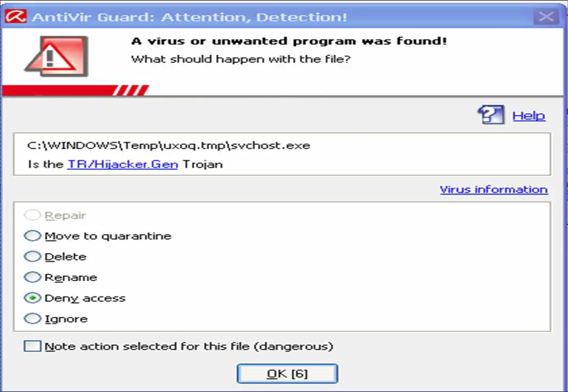Open the TR/Hijacker.Gen Trojan link
Screen dimensions: 568x392
(123, 165)
